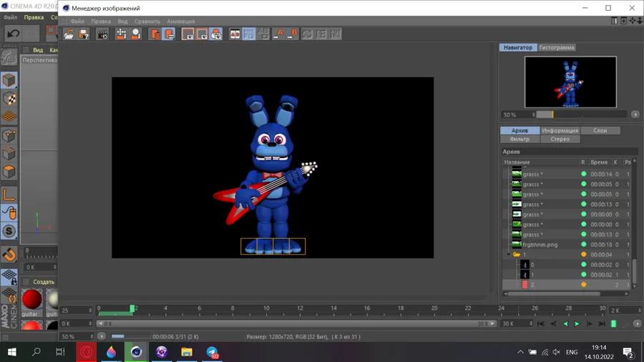Stop rendering with the clapperboard icon

tap(102, 34)
